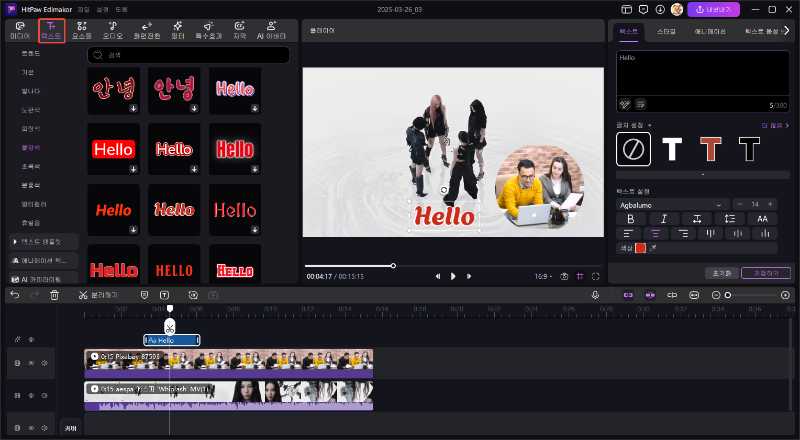Increase font size with plus stepper
Image resolution: width=800 pixels, height=440 pixels.
(x=770, y=204)
